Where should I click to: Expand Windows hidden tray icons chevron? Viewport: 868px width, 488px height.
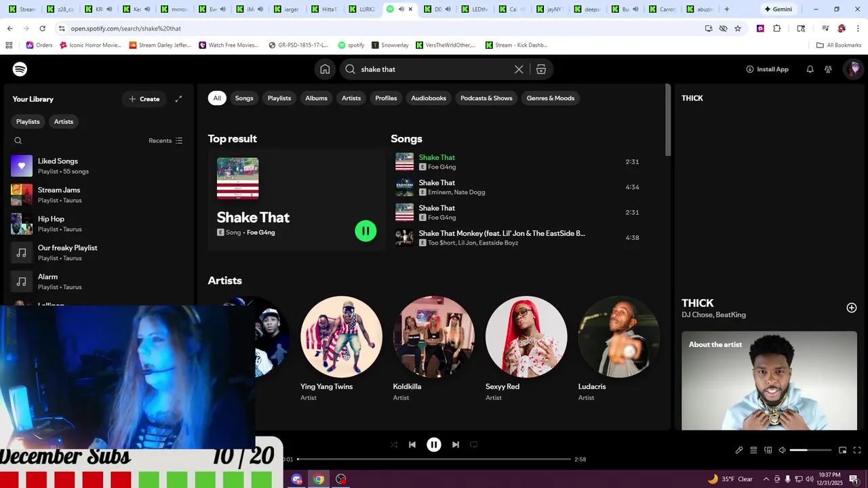pos(766,479)
